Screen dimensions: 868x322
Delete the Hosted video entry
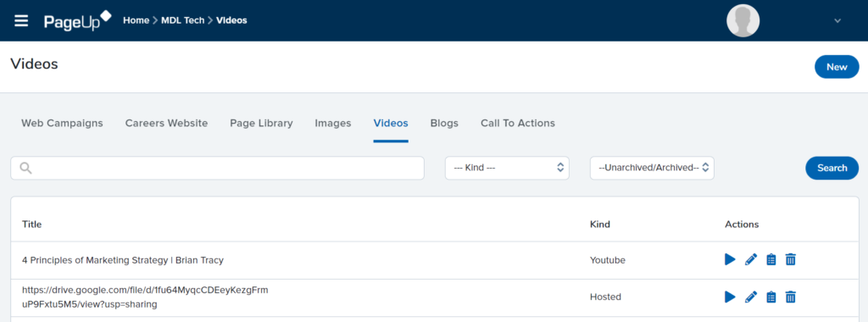[791, 297]
